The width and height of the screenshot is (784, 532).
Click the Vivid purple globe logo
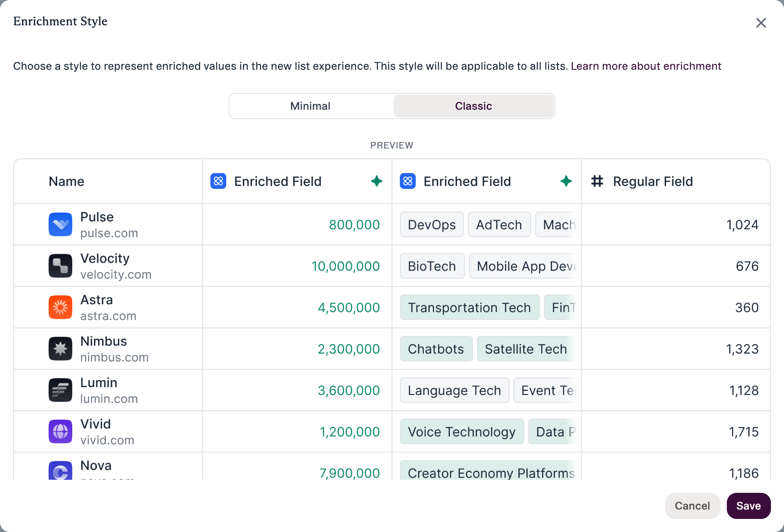pos(60,432)
